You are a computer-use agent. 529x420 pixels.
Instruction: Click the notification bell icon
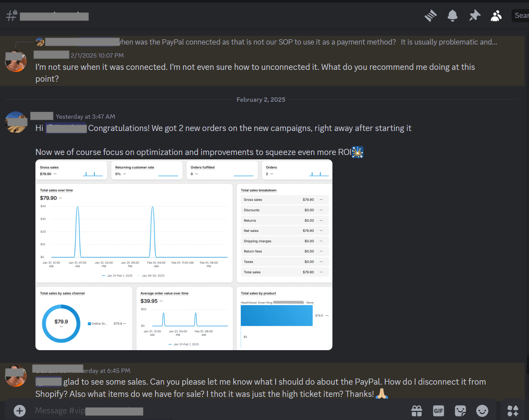point(453,16)
